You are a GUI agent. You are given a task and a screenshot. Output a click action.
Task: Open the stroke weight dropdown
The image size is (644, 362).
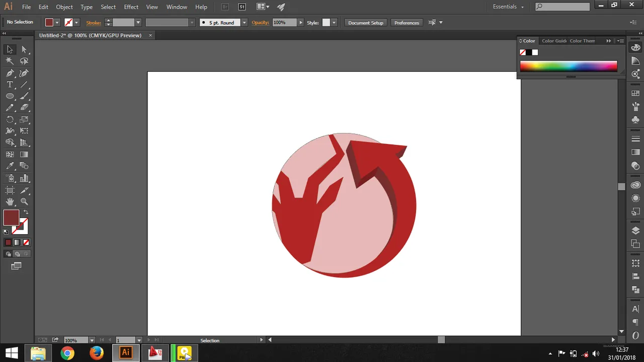pyautogui.click(x=138, y=23)
